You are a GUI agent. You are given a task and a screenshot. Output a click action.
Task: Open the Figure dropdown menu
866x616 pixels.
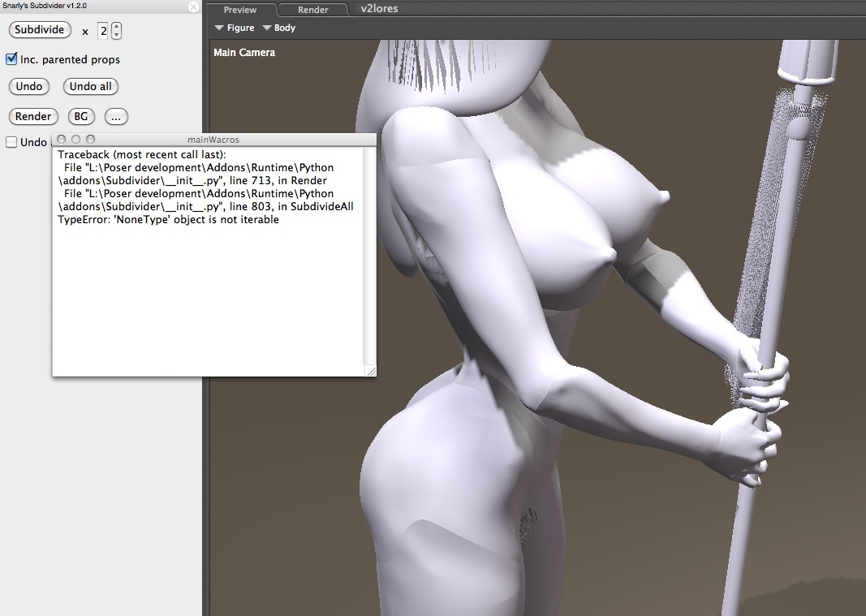(235, 28)
